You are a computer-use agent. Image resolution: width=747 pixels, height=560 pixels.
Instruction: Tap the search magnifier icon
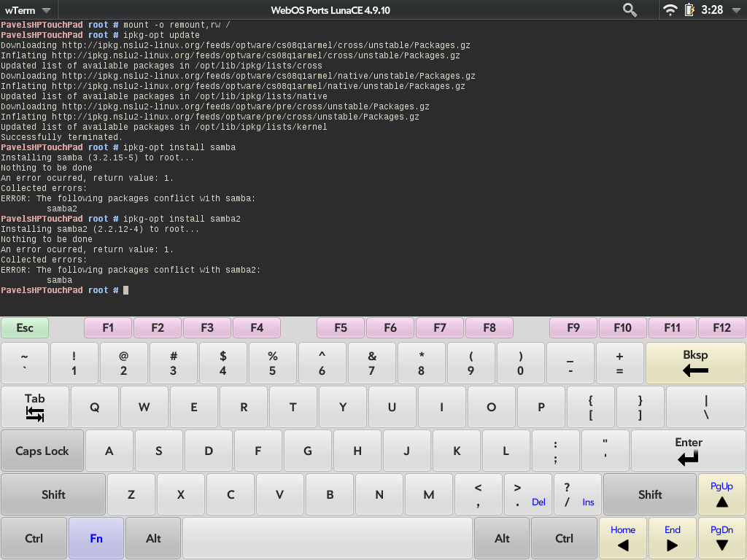click(x=630, y=10)
